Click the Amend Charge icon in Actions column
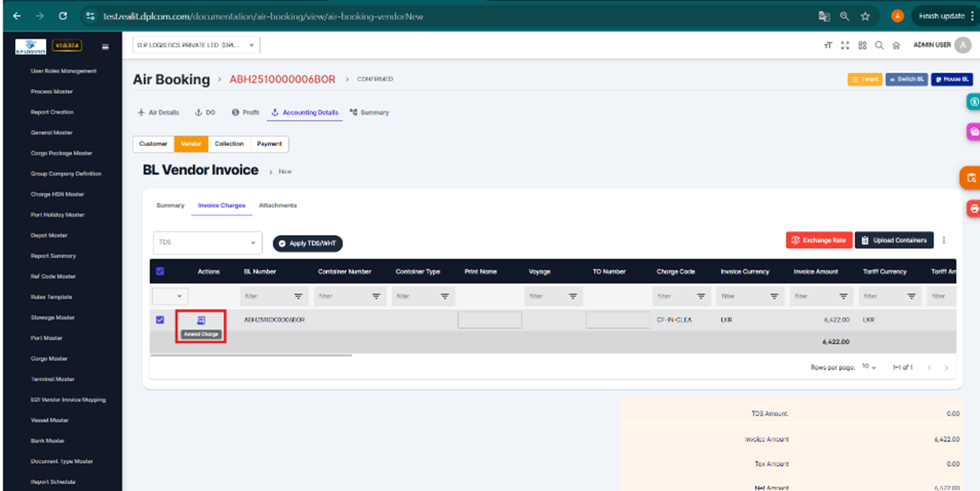Image resolution: width=980 pixels, height=491 pixels. pos(201,321)
